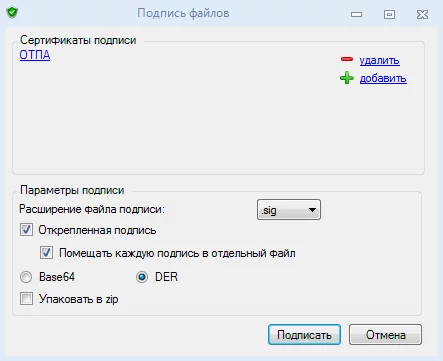Screen dimensions: 443x361
Task: Click the green shield application icon
Action: click(x=12, y=13)
